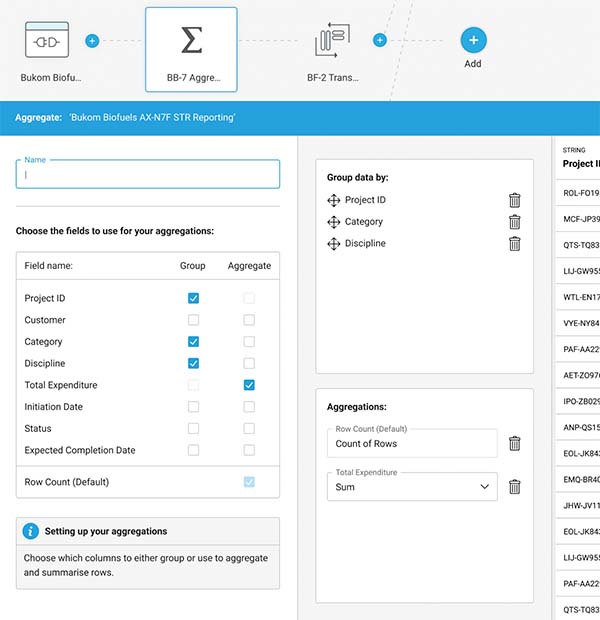Delete the Discipline grouping
This screenshot has height=620, width=600.
pyautogui.click(x=515, y=244)
